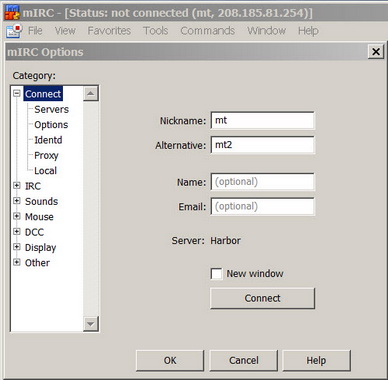Viewport: 388px width, 380px height.
Task: Click the mIRC application icon in title bar
Action: [x=12, y=13]
